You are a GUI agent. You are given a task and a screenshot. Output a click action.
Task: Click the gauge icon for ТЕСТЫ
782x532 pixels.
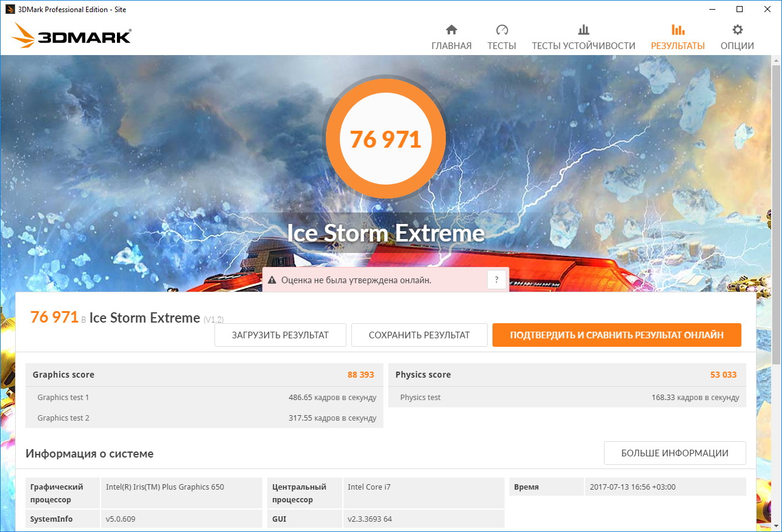tap(502, 30)
